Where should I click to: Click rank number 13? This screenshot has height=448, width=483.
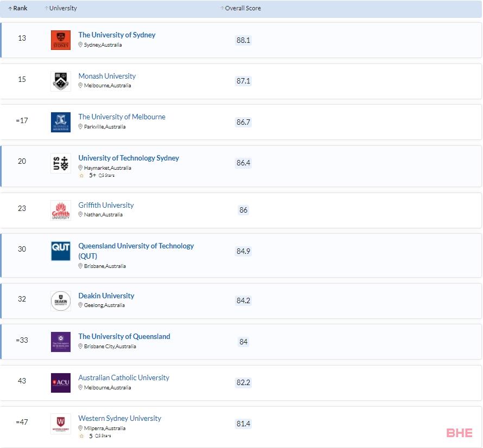[22, 38]
